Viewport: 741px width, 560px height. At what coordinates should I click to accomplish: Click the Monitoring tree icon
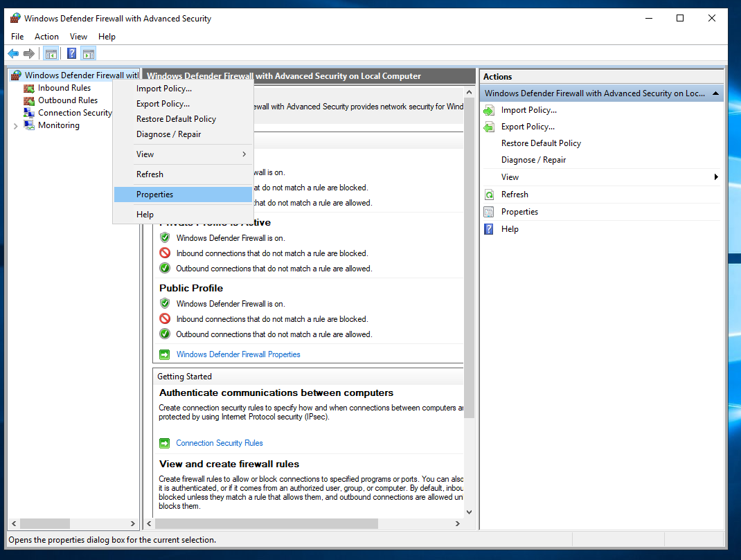29,125
